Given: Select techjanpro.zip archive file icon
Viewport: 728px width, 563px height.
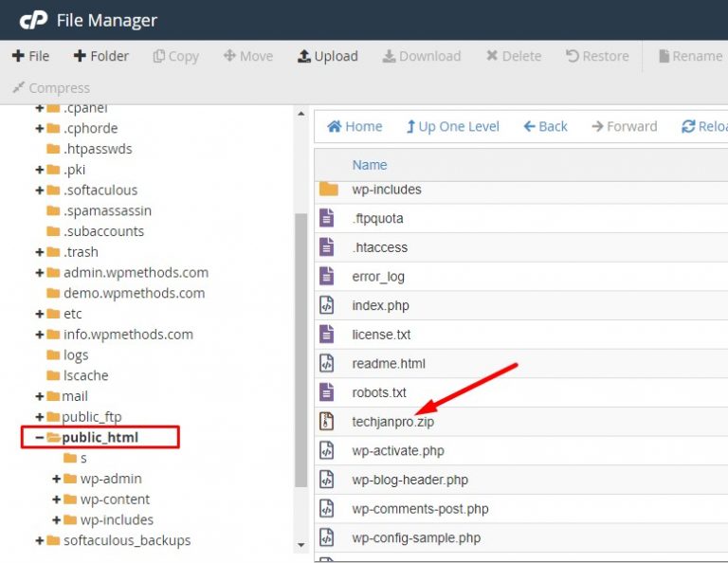Looking at the screenshot, I should click(326, 422).
